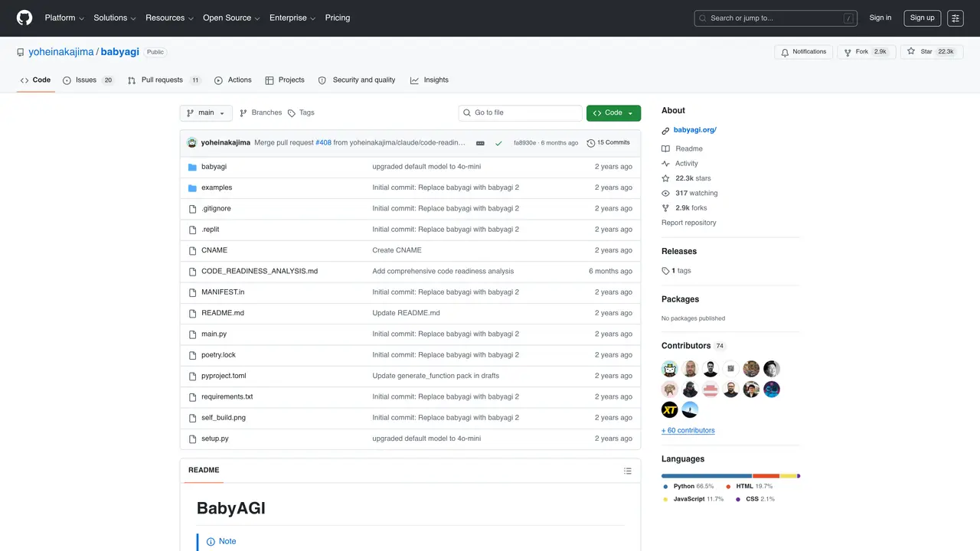Click the blue Python segment of language bar
The image size is (980, 551).
click(x=707, y=476)
